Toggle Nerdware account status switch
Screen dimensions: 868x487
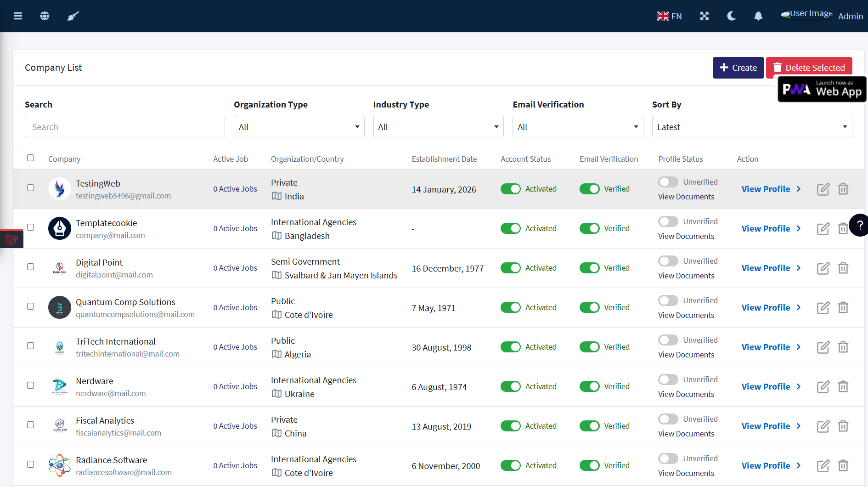510,387
